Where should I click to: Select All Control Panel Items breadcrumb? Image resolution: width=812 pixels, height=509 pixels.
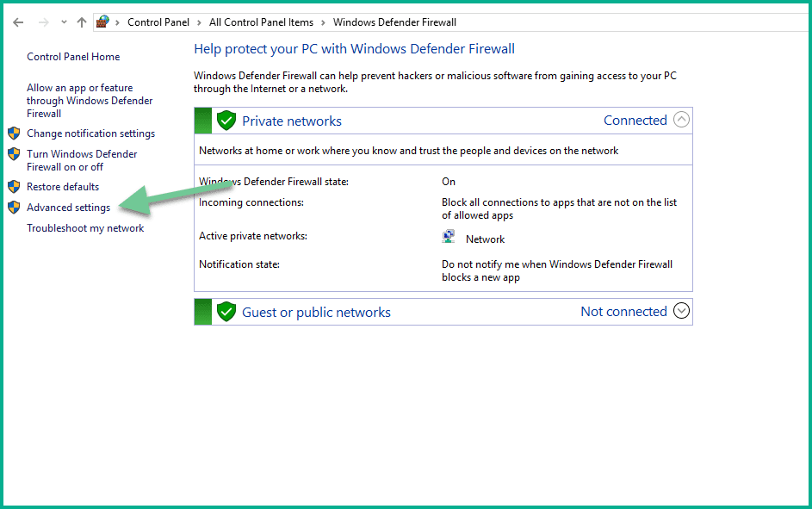click(261, 22)
